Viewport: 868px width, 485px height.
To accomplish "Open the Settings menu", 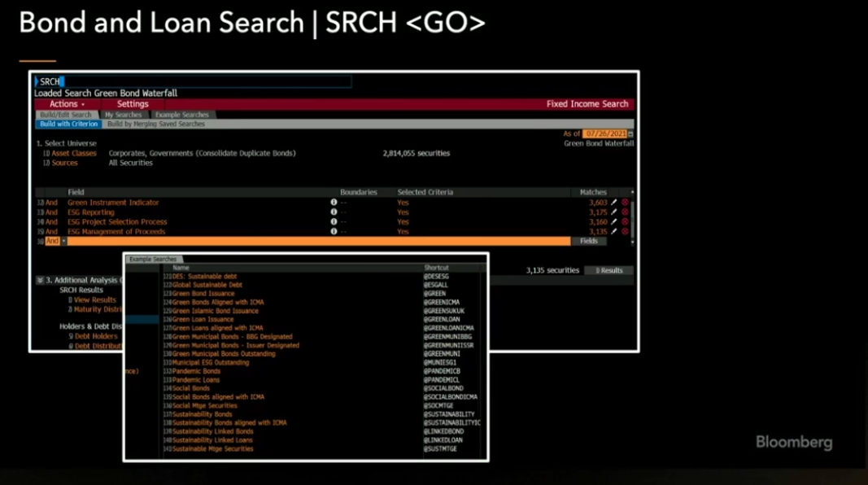I will coord(133,104).
